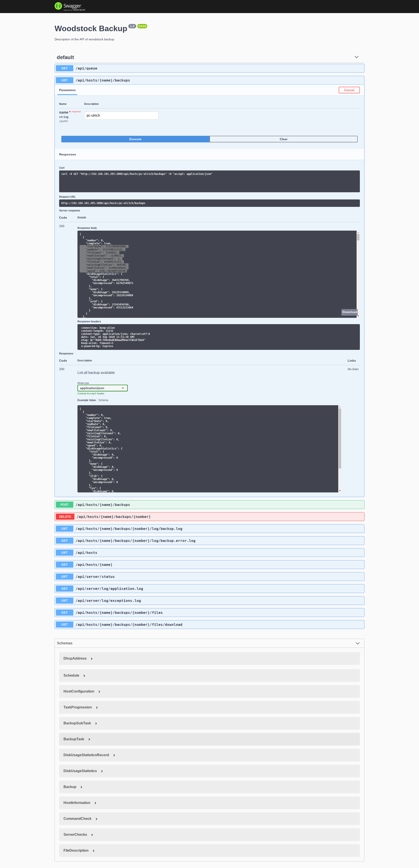
Task: Click the Cancel button
Action: click(x=349, y=90)
